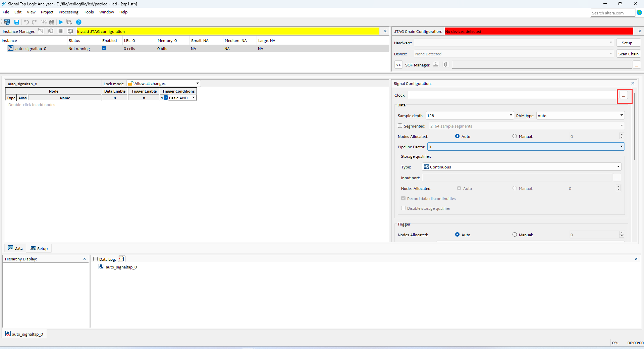
Task: Click the recompile arrows toolbar icon
Action: [x=69, y=22]
